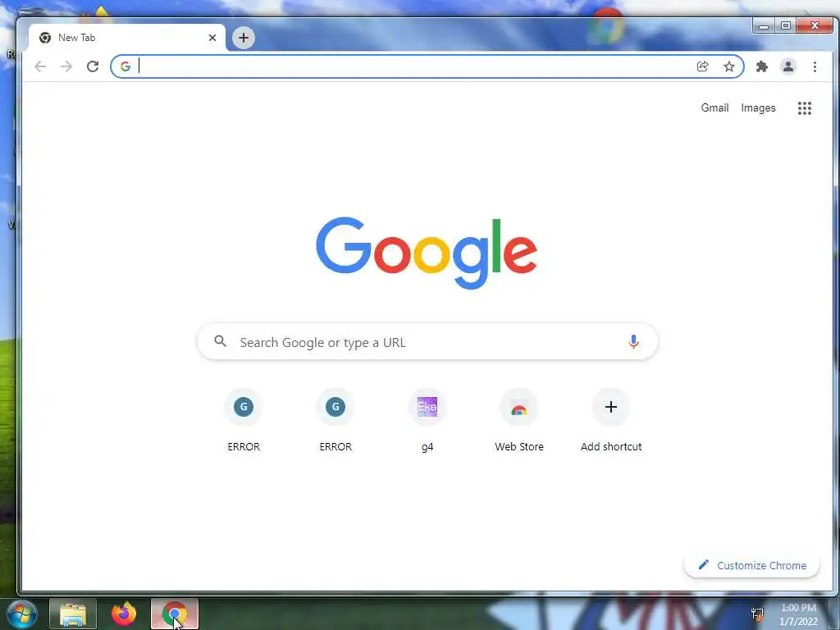Open the Gmail link

714,107
